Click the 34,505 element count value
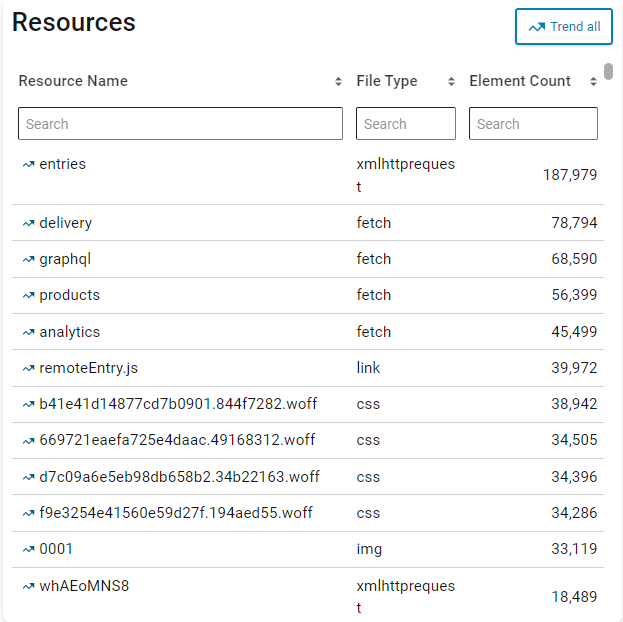 click(x=574, y=440)
